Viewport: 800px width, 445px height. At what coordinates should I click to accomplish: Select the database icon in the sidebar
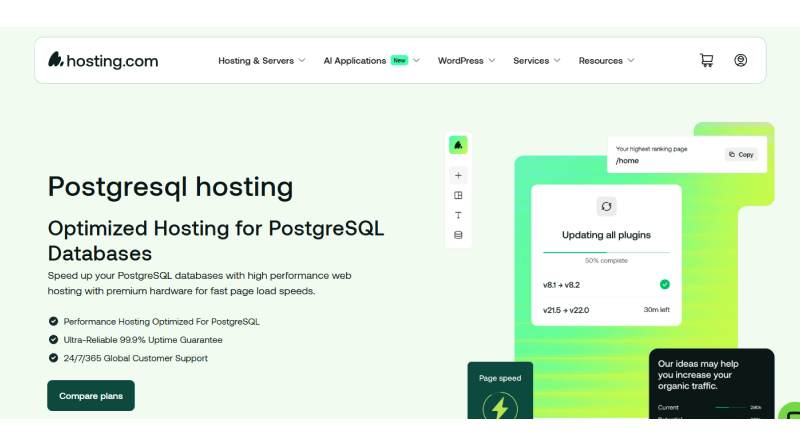click(458, 235)
